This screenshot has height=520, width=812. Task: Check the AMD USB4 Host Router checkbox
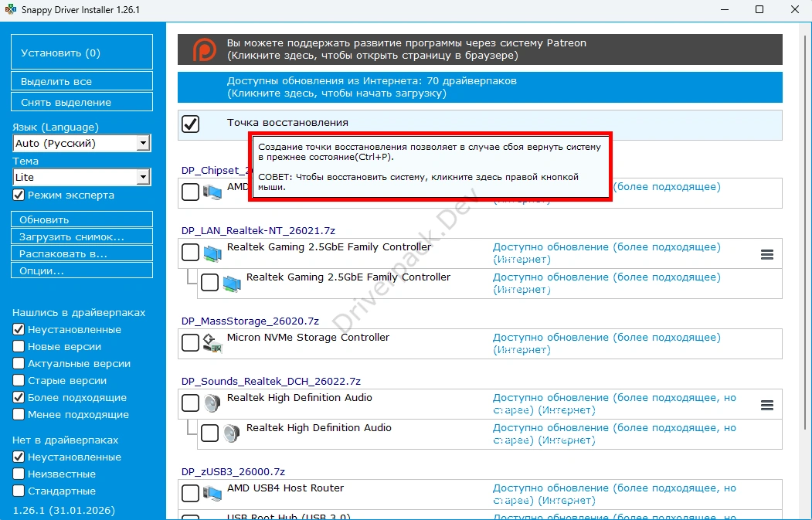pos(191,493)
